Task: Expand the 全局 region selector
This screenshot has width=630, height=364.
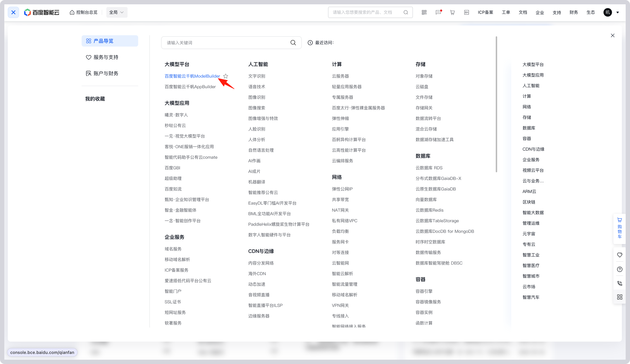Action: pos(117,12)
